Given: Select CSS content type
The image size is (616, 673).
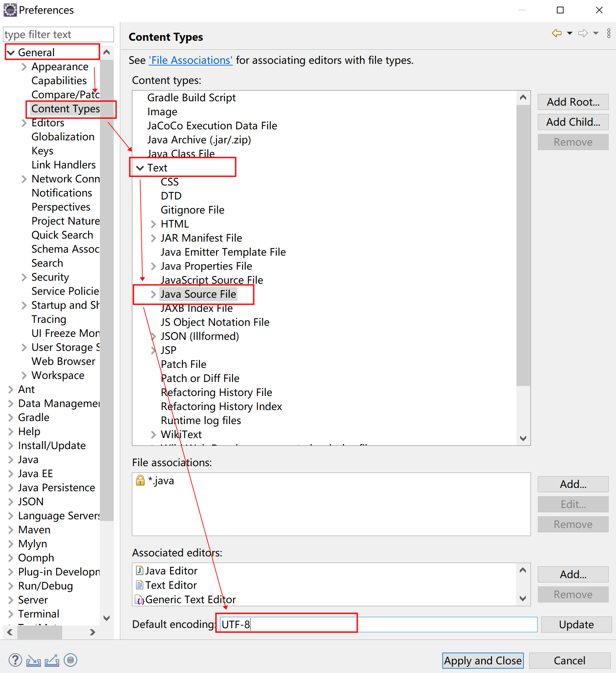Looking at the screenshot, I should pyautogui.click(x=170, y=182).
